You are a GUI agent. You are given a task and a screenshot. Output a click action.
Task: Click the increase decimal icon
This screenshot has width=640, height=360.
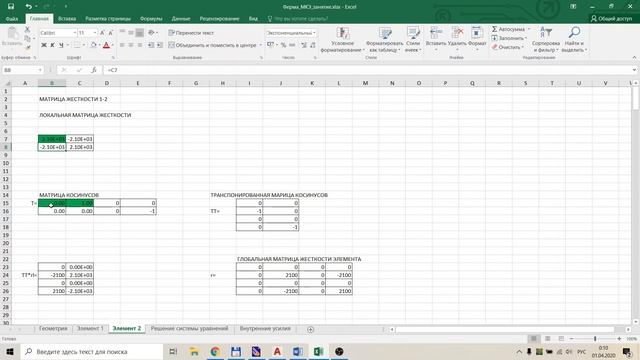pos(304,45)
